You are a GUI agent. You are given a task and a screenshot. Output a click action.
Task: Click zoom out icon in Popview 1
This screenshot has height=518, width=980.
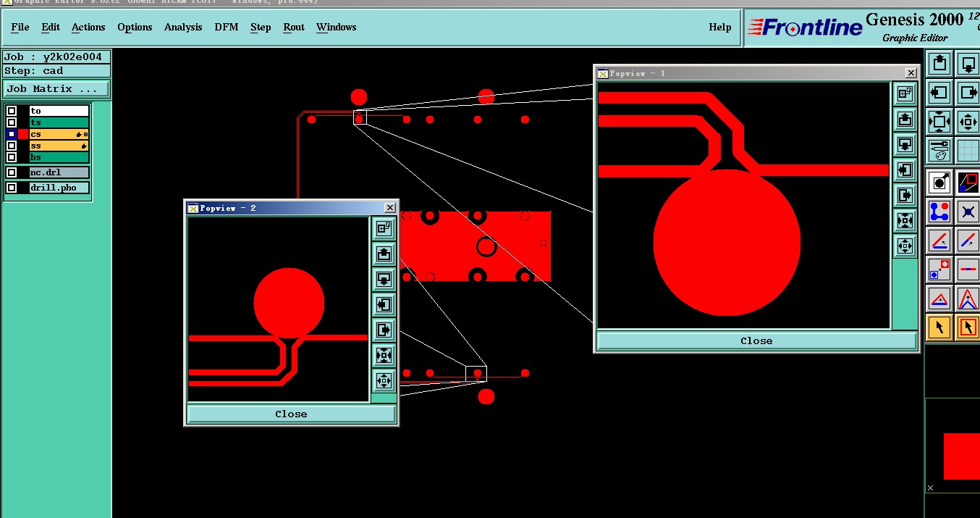click(905, 246)
